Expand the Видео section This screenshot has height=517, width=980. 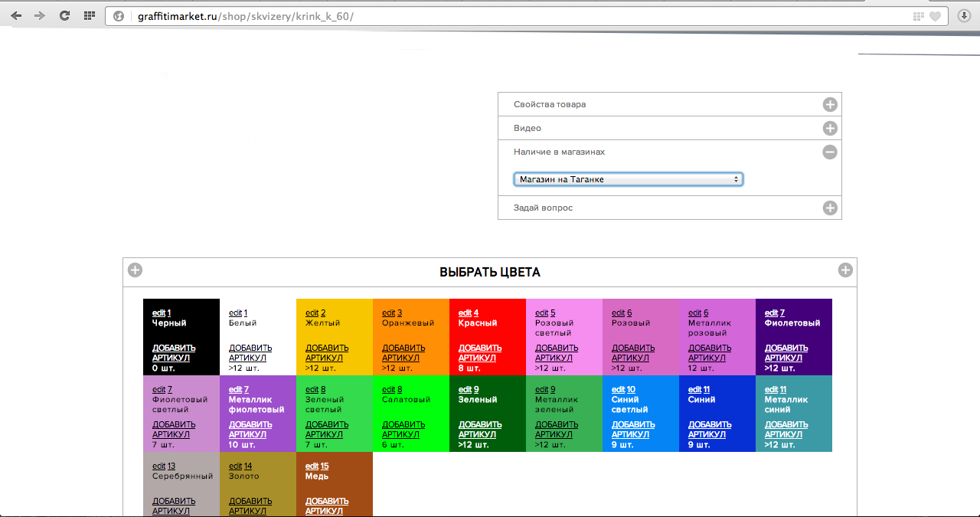[830, 129]
